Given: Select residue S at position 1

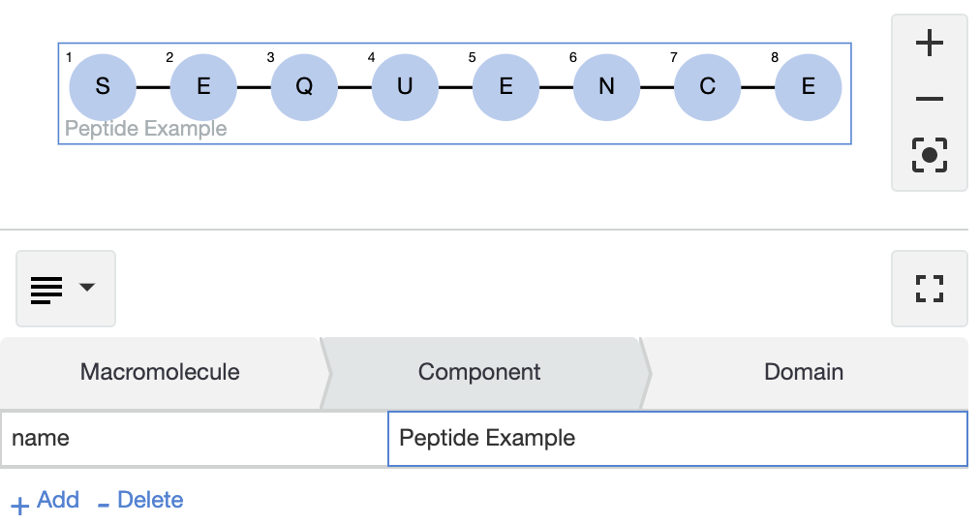Looking at the screenshot, I should (103, 87).
